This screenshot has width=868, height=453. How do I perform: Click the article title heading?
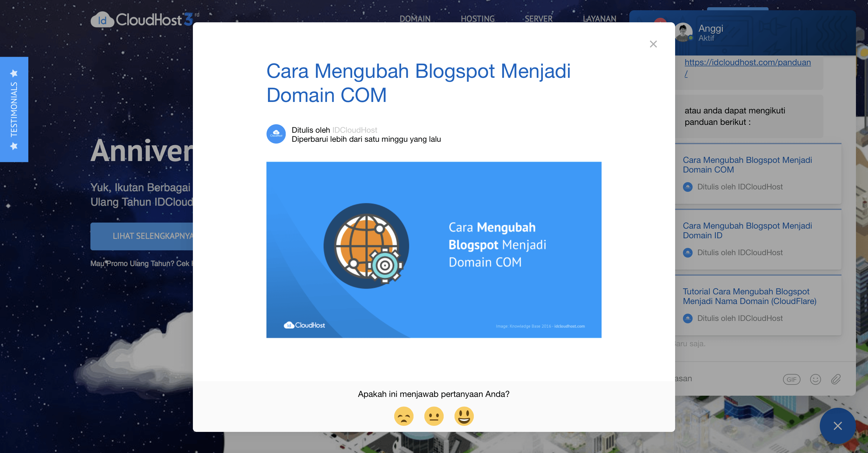pyautogui.click(x=419, y=83)
